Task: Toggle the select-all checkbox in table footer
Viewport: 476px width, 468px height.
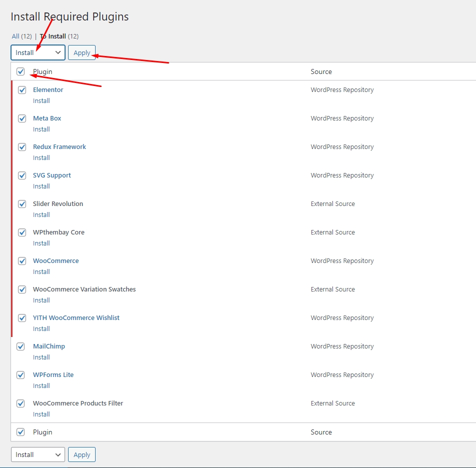Action: pyautogui.click(x=21, y=432)
